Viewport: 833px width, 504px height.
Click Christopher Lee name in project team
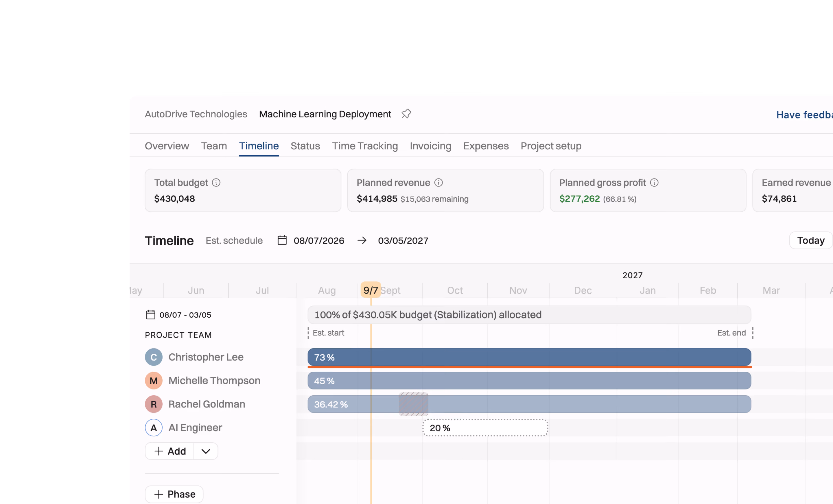[x=206, y=357]
